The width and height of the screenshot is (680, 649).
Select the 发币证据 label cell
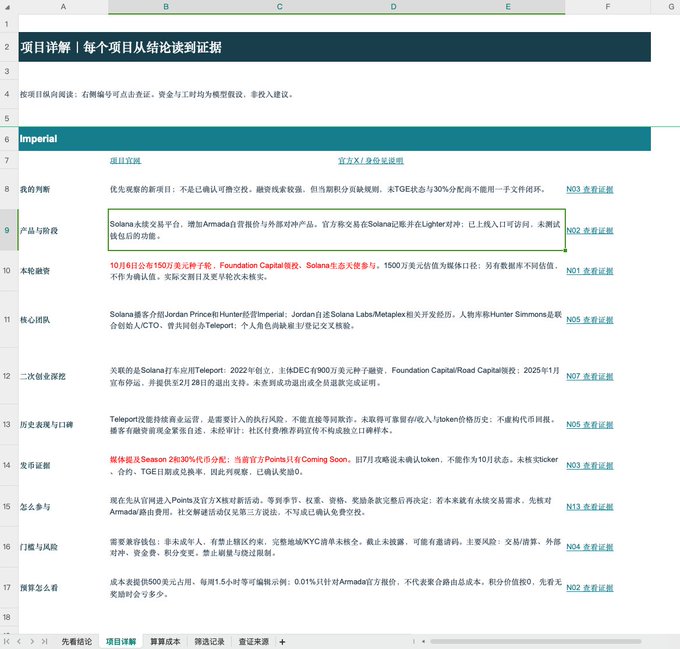(63, 466)
